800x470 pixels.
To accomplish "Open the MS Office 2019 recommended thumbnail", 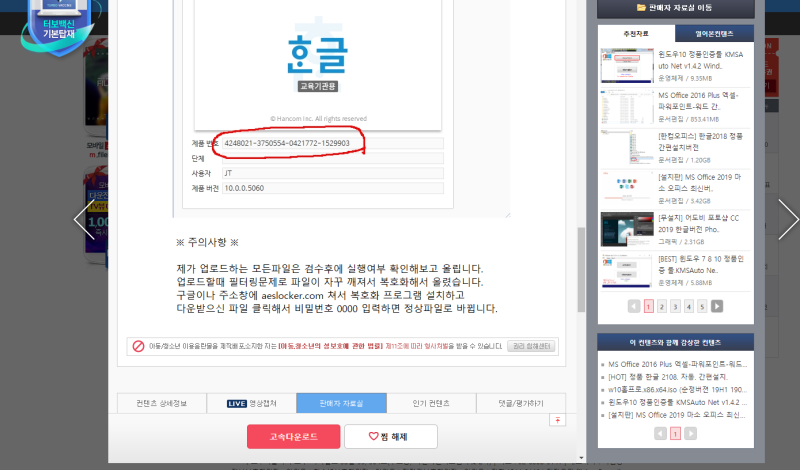I will [x=627, y=188].
